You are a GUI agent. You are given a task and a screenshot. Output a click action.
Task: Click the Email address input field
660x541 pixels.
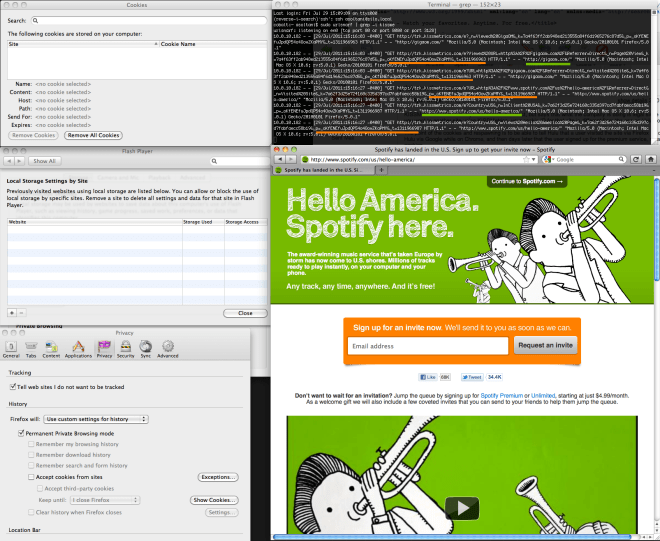[x=428, y=345]
